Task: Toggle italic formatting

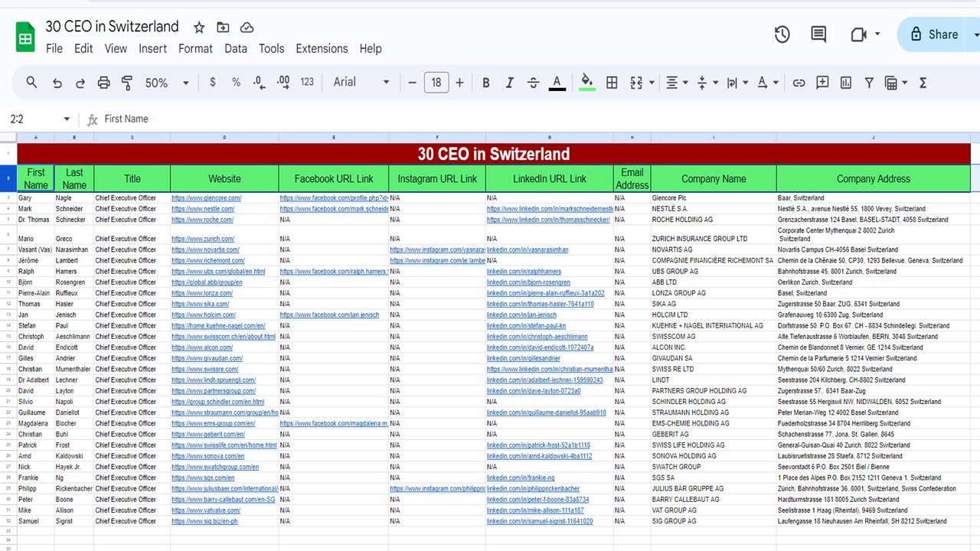Action: [x=509, y=83]
